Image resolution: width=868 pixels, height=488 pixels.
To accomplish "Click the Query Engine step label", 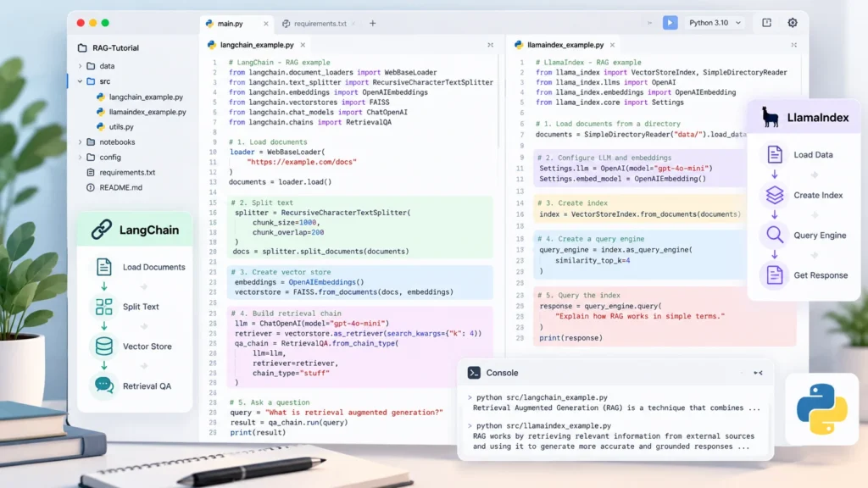I will click(820, 236).
